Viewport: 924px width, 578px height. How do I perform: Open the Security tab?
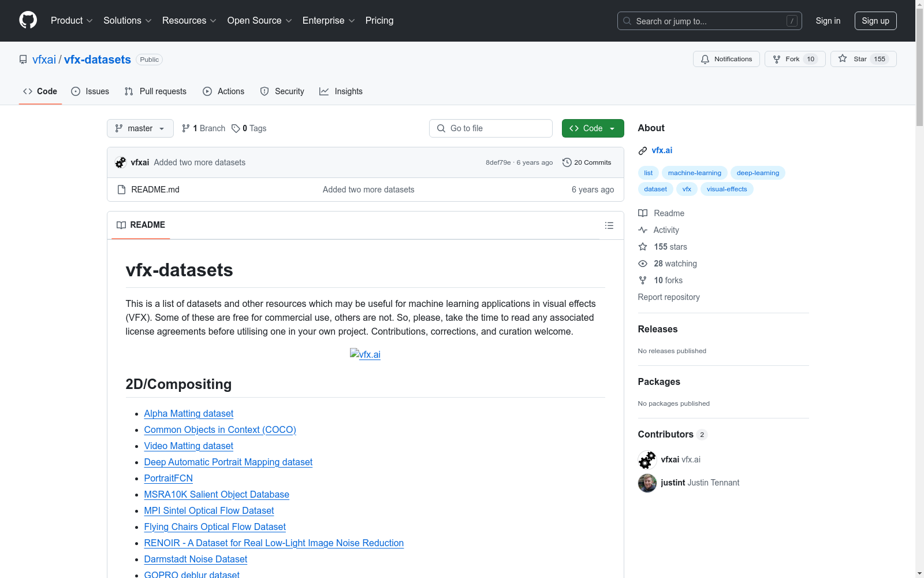(282, 91)
